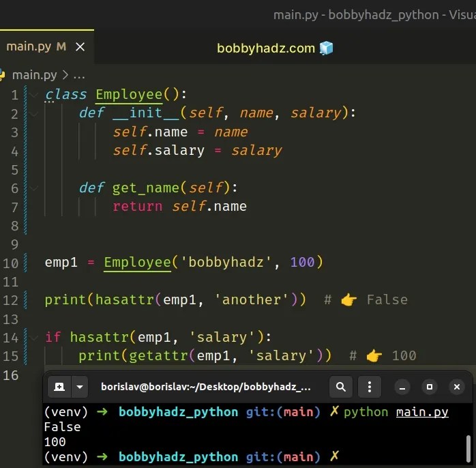Collapse the get_name fold arrow on line 6
476x468 pixels.
click(x=34, y=188)
